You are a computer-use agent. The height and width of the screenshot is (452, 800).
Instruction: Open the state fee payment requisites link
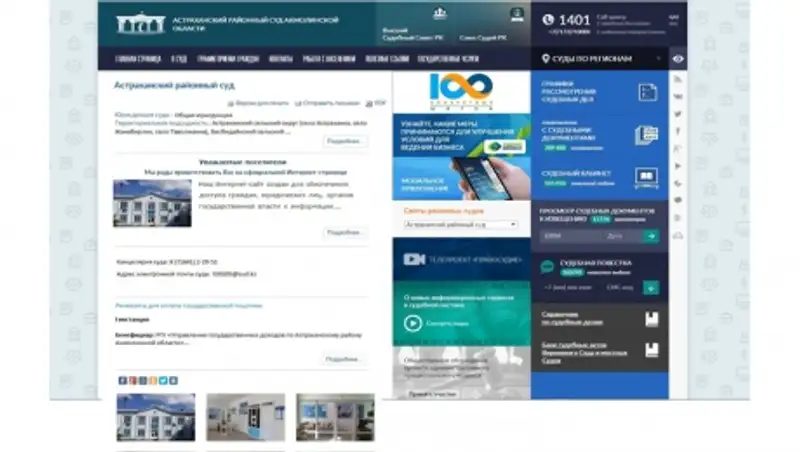click(189, 306)
